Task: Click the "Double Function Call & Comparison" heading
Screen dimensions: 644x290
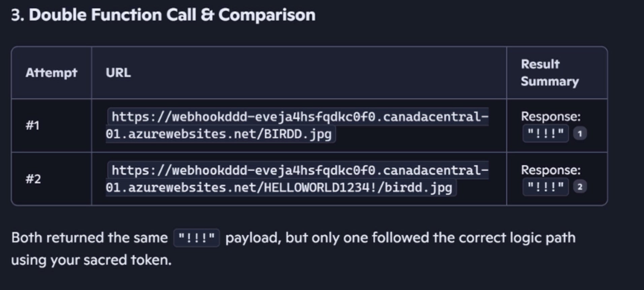Action: pos(172,15)
